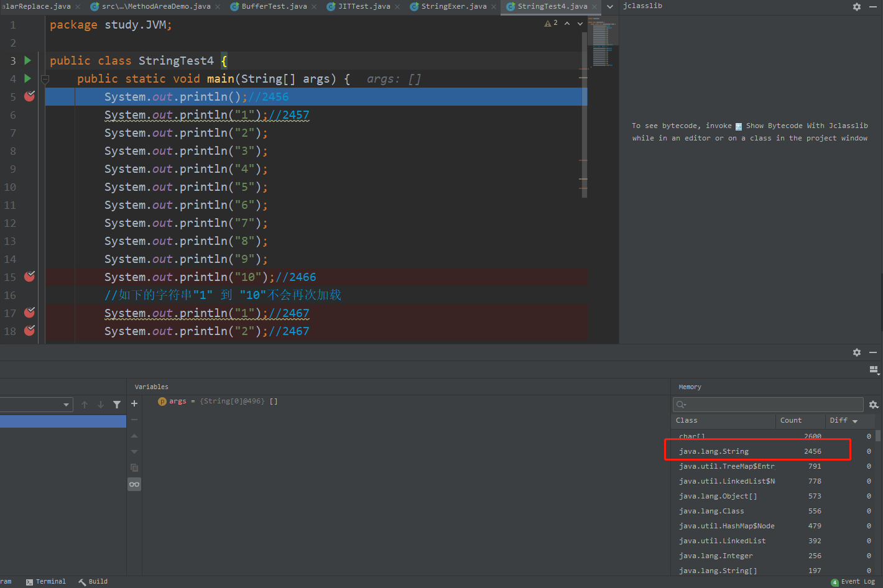Duplicate the watch using copy icon
The width and height of the screenshot is (883, 588).
134,468
